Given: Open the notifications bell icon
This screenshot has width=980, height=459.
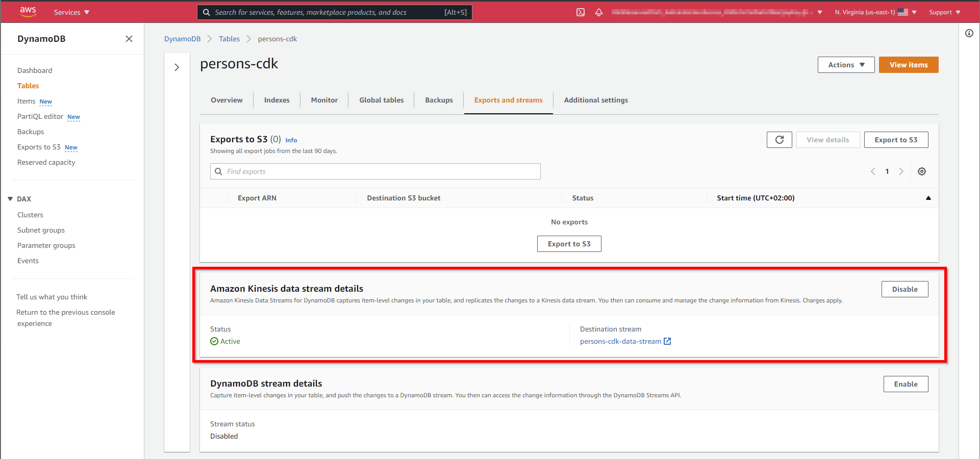Looking at the screenshot, I should [x=599, y=12].
